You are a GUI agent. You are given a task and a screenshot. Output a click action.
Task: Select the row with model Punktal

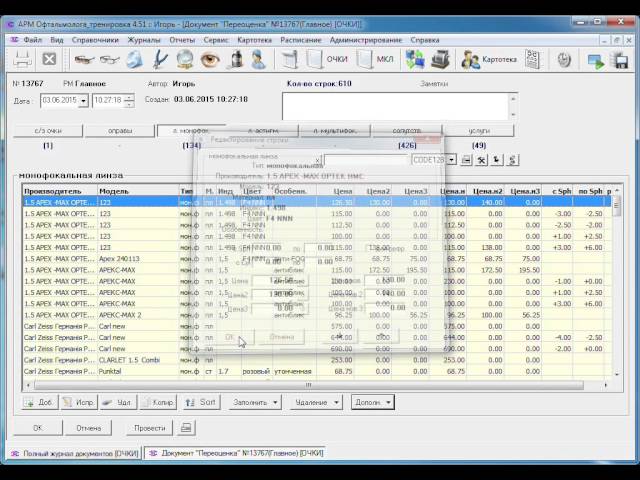(317, 371)
